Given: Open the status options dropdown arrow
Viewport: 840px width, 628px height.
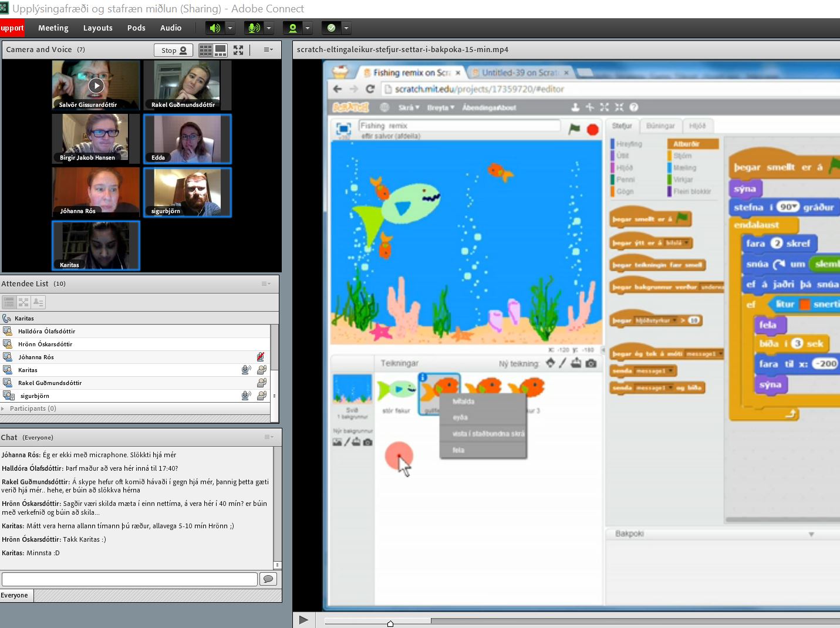Looking at the screenshot, I should [346, 28].
